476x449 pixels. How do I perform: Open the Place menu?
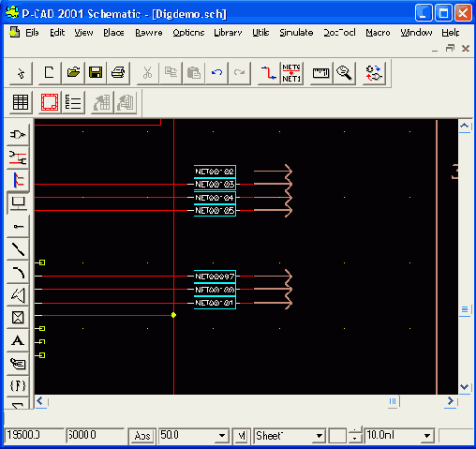pyautogui.click(x=113, y=33)
